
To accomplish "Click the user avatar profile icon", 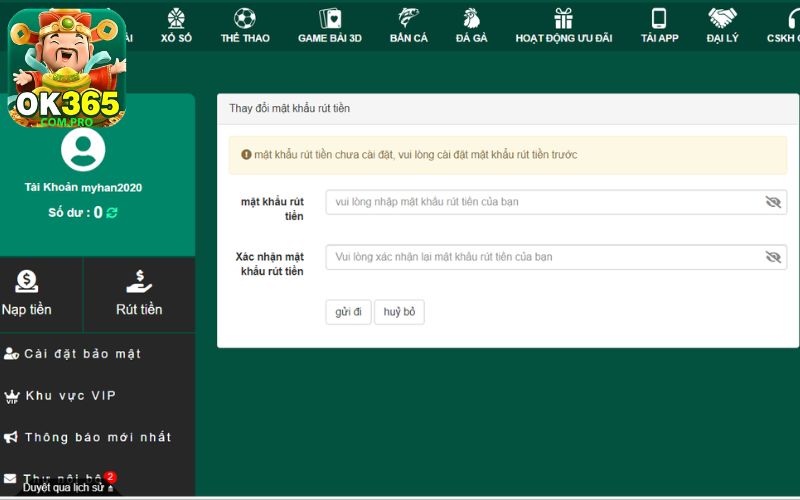I will 83,150.
